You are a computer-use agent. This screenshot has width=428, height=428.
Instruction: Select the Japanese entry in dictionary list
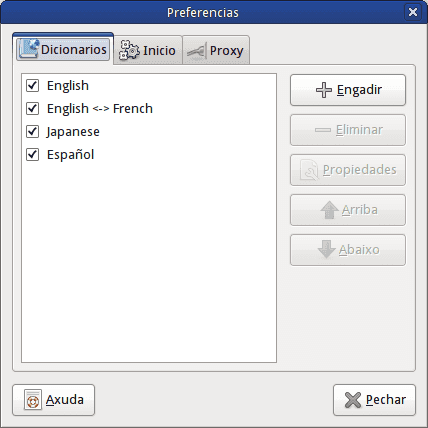[x=73, y=132]
